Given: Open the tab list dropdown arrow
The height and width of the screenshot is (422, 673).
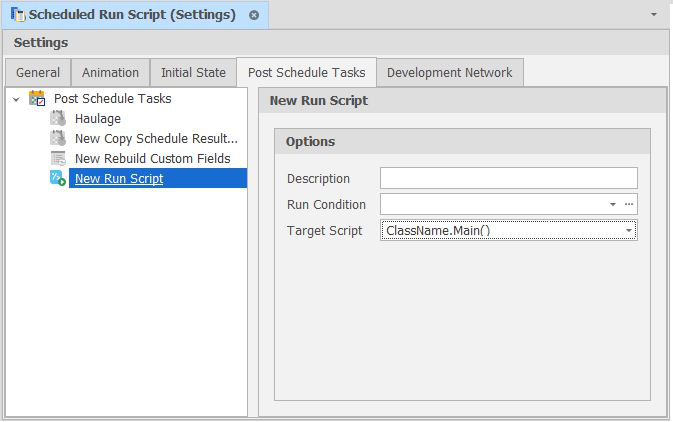Looking at the screenshot, I should [x=654, y=15].
